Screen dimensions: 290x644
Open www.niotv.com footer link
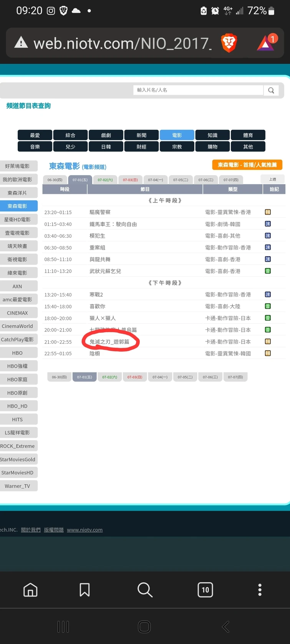(85, 530)
